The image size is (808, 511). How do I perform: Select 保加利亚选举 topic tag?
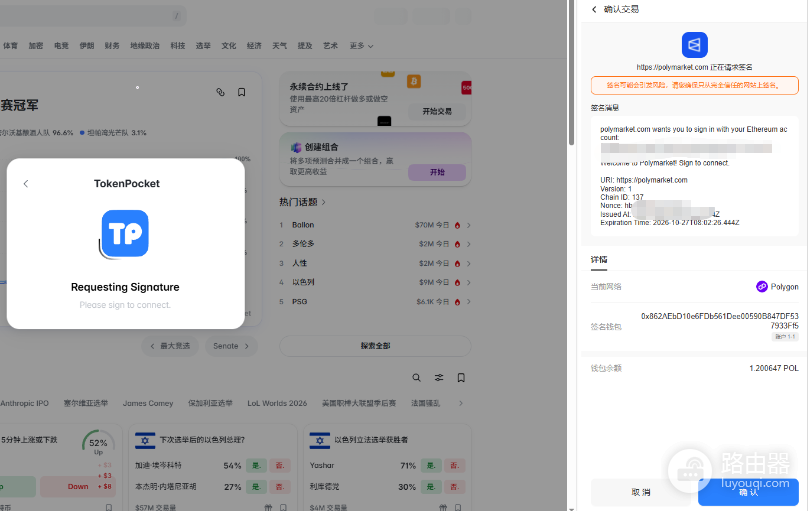[210, 403]
